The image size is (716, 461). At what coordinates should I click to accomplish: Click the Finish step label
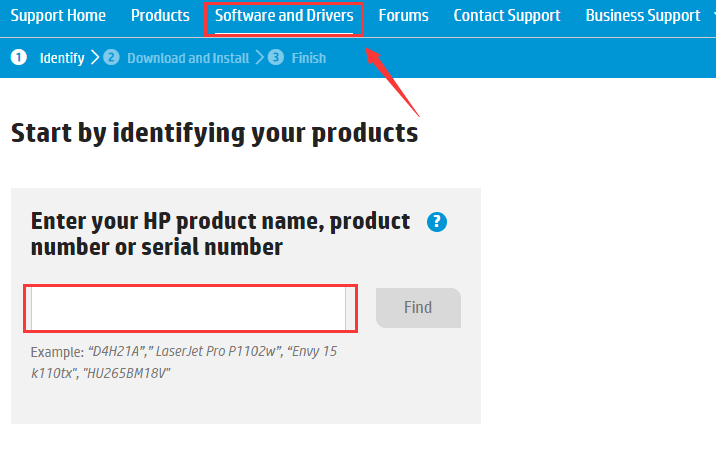pyautogui.click(x=309, y=58)
